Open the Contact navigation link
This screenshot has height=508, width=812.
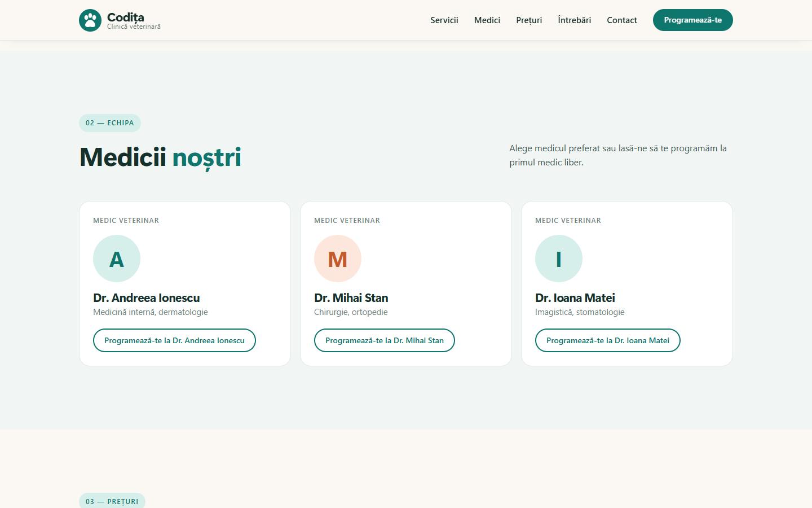(x=622, y=20)
